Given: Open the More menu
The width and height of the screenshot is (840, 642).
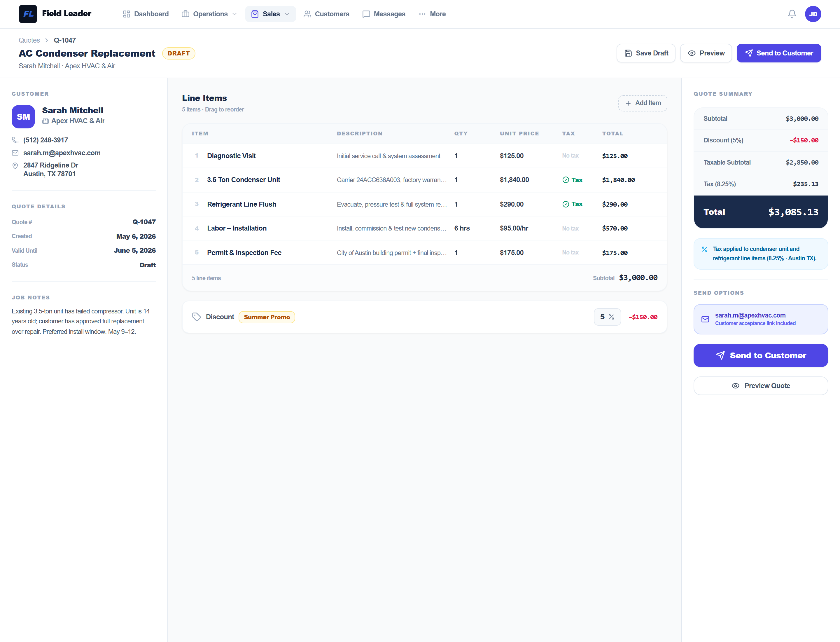Looking at the screenshot, I should click(433, 14).
